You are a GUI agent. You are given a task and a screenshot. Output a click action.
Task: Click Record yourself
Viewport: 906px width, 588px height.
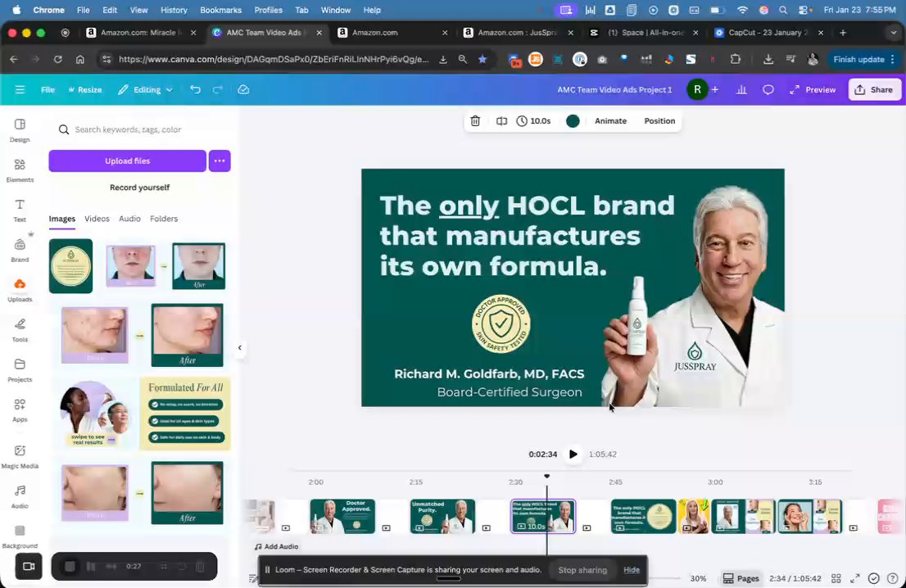(139, 188)
